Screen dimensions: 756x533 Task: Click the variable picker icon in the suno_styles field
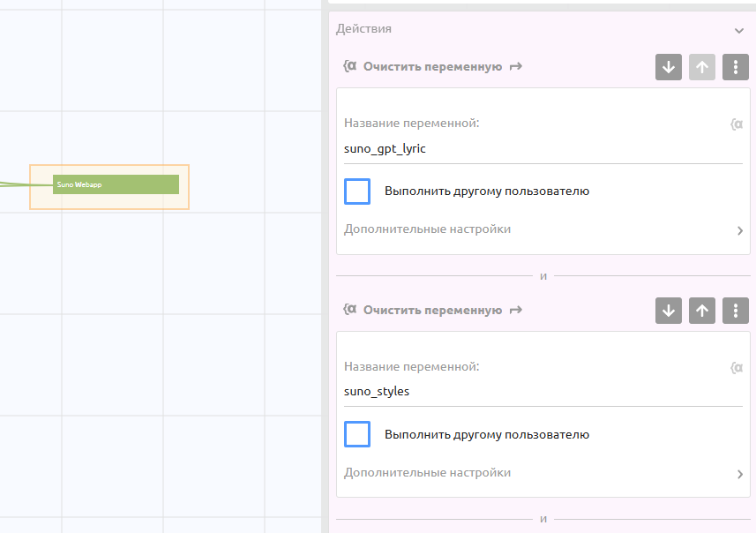point(737,368)
